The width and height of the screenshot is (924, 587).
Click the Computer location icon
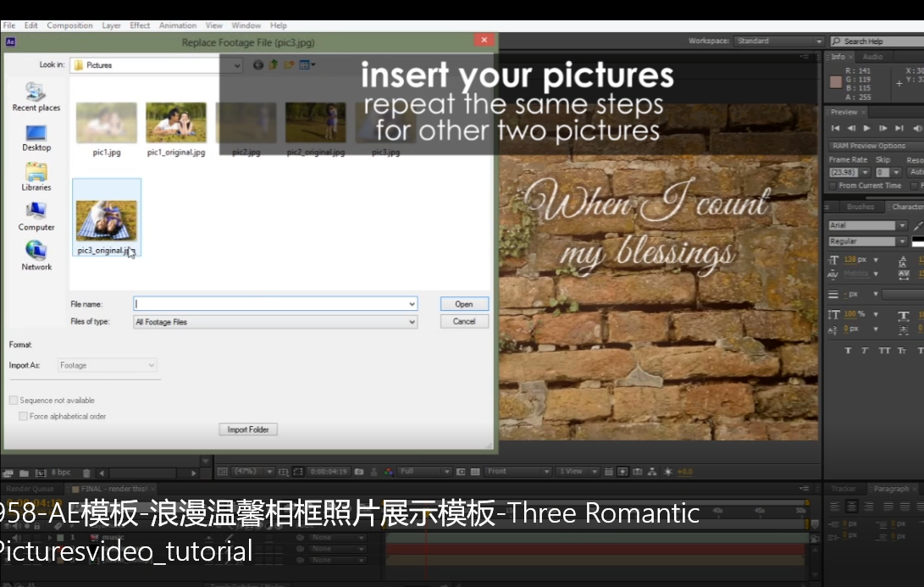pyautogui.click(x=36, y=215)
